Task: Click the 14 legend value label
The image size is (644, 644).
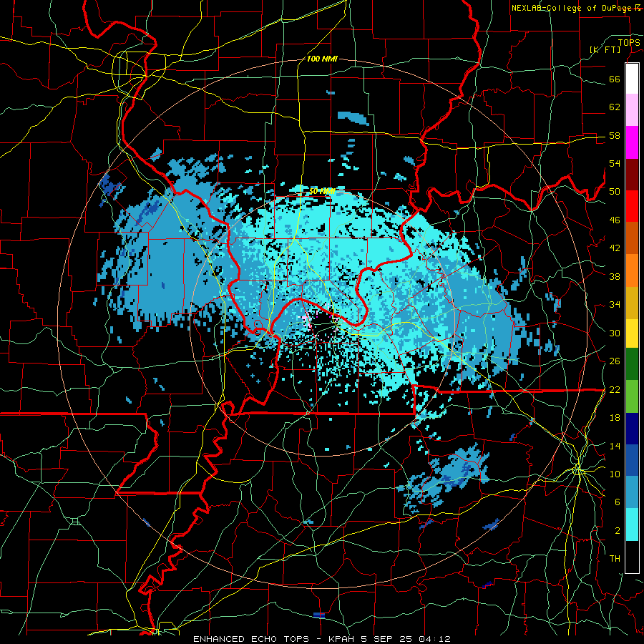Action: (x=615, y=446)
